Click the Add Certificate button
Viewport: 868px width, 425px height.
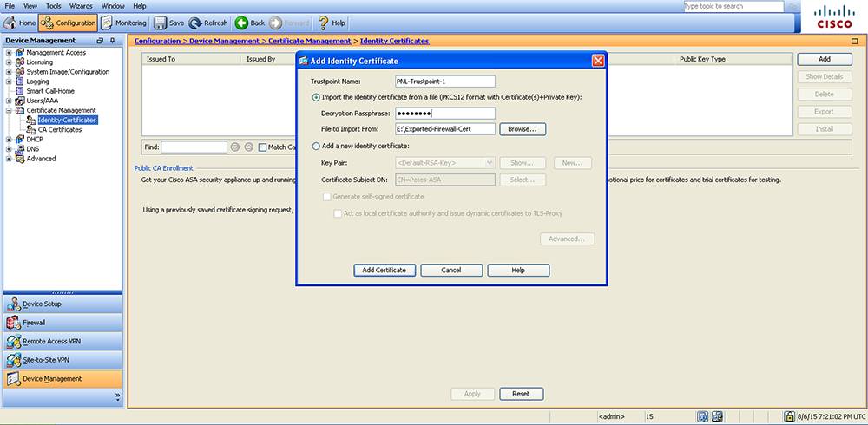click(x=385, y=270)
